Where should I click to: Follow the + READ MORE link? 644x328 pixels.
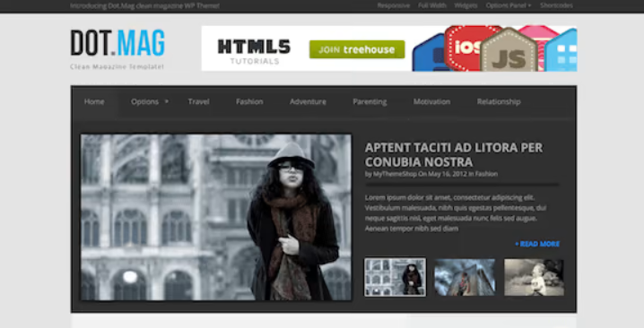(537, 244)
